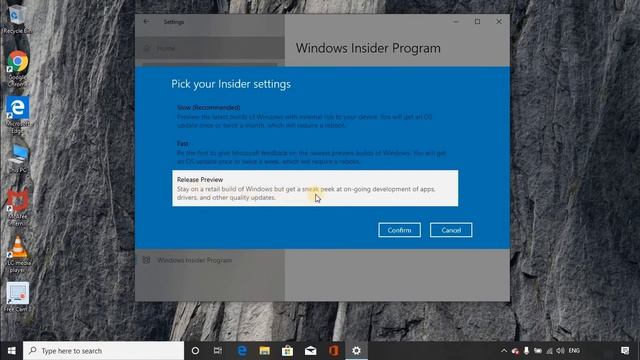The image size is (640, 360).
Task: Click the taskbar search box
Action: click(x=104, y=351)
